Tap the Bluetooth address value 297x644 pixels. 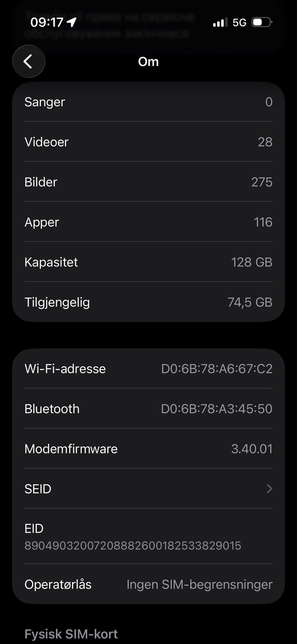point(217,409)
